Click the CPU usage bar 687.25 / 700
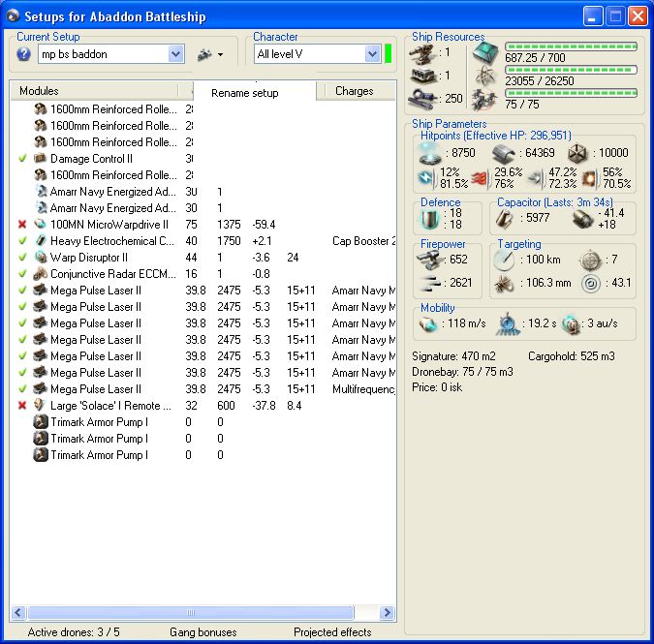This screenshot has width=654, height=644. (571, 46)
